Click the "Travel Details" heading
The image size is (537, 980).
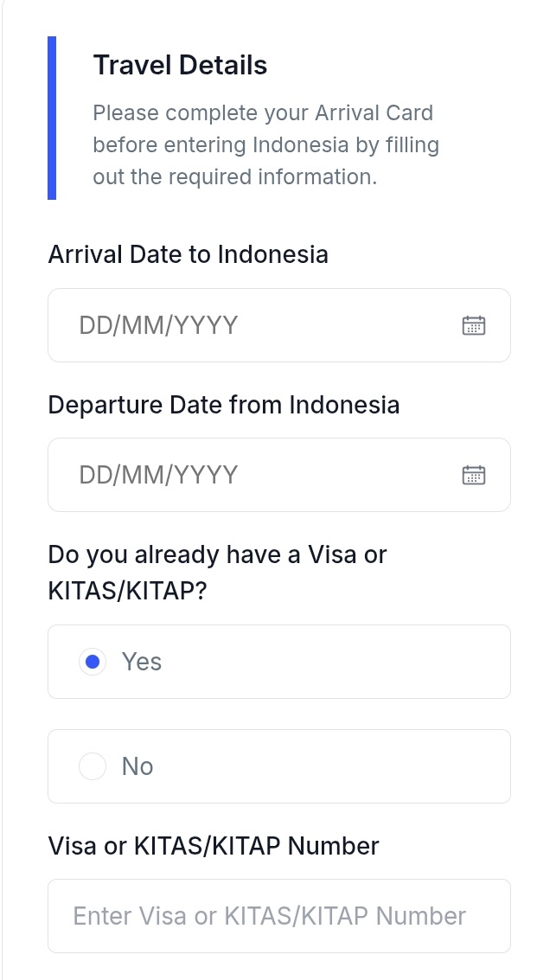click(180, 65)
